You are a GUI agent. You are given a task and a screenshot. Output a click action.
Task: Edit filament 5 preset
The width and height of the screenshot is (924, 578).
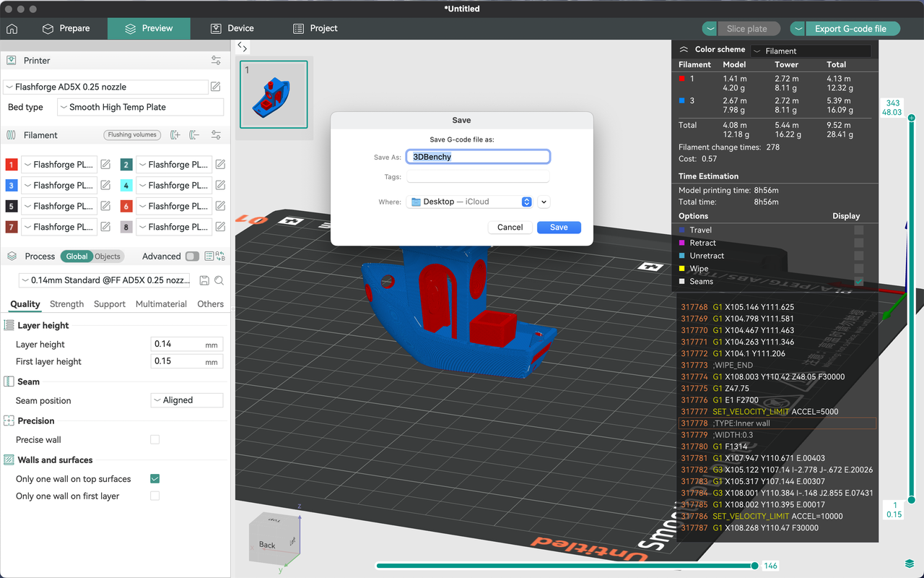click(105, 206)
